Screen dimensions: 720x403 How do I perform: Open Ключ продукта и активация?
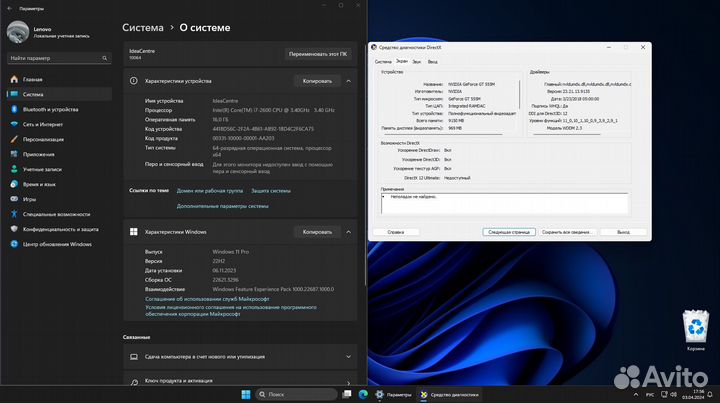coord(240,381)
